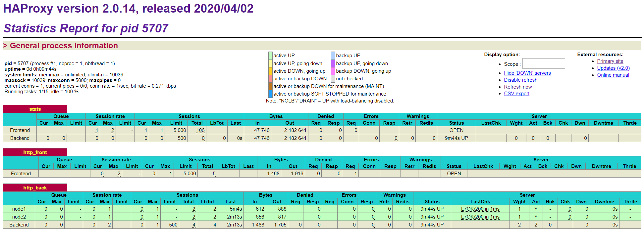
Task: Click stats Backend status 9m44s UP
Action: click(x=456, y=138)
